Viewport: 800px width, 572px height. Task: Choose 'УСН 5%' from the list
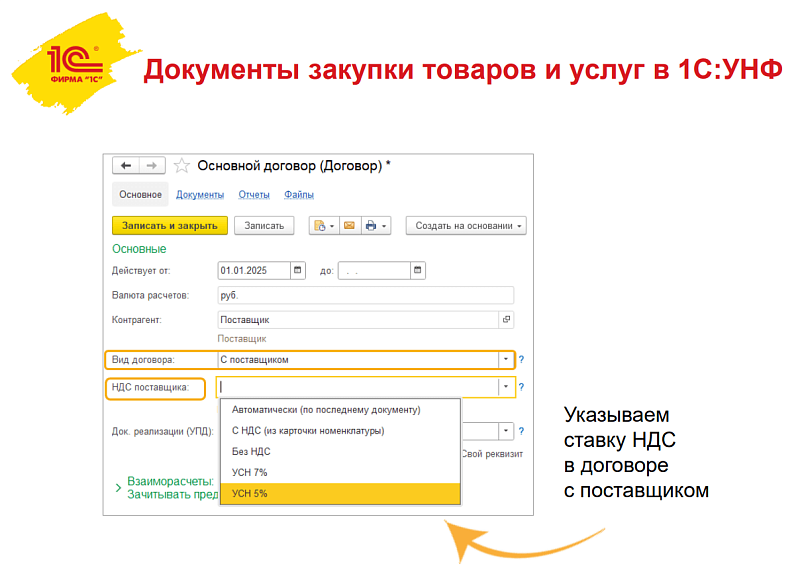click(x=341, y=493)
